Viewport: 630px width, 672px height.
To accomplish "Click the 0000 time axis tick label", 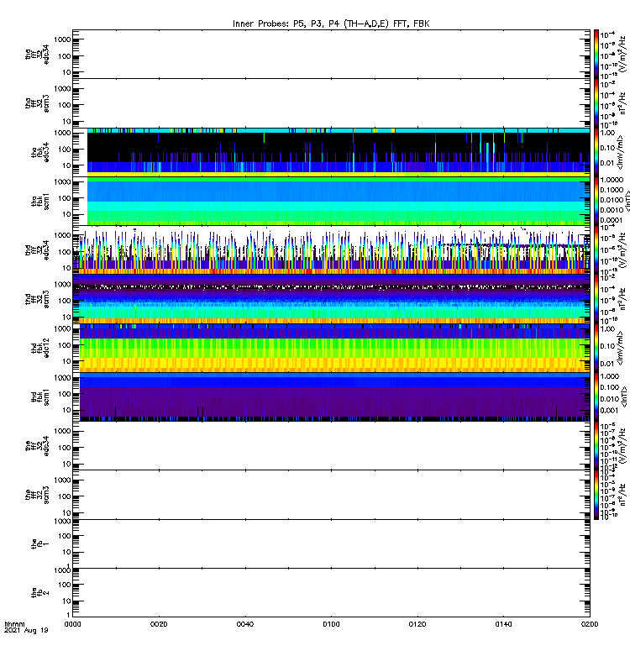I will (x=72, y=624).
